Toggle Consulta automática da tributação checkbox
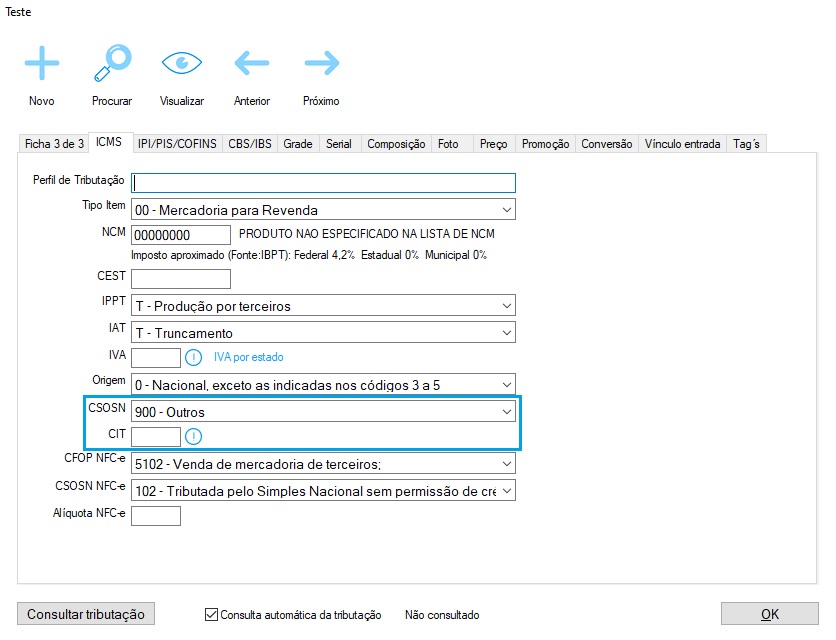The height and width of the screenshot is (640, 836). [x=211, y=615]
